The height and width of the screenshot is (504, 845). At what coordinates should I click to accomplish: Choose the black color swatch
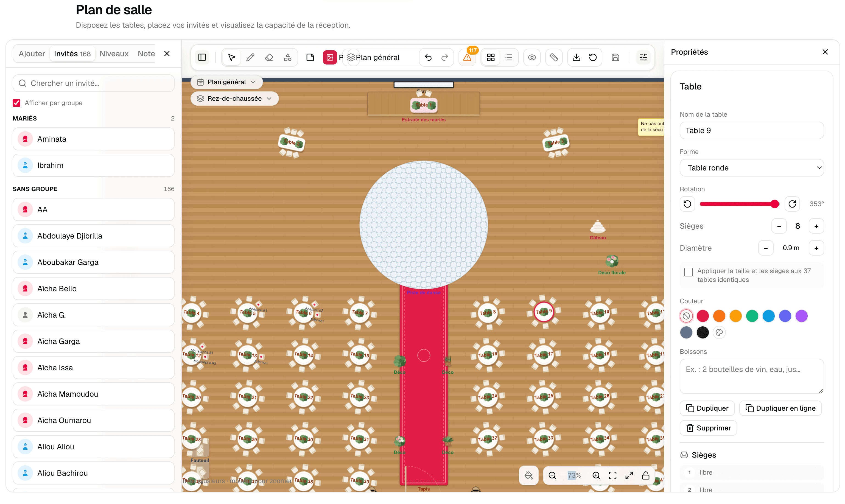pos(703,332)
